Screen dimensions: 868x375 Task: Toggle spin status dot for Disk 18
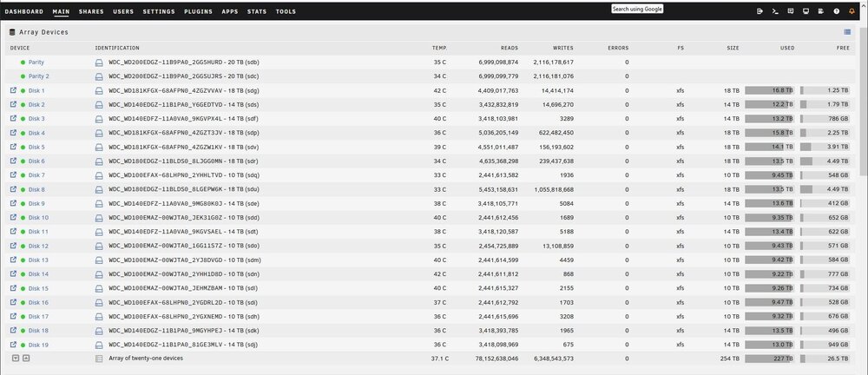click(x=23, y=331)
